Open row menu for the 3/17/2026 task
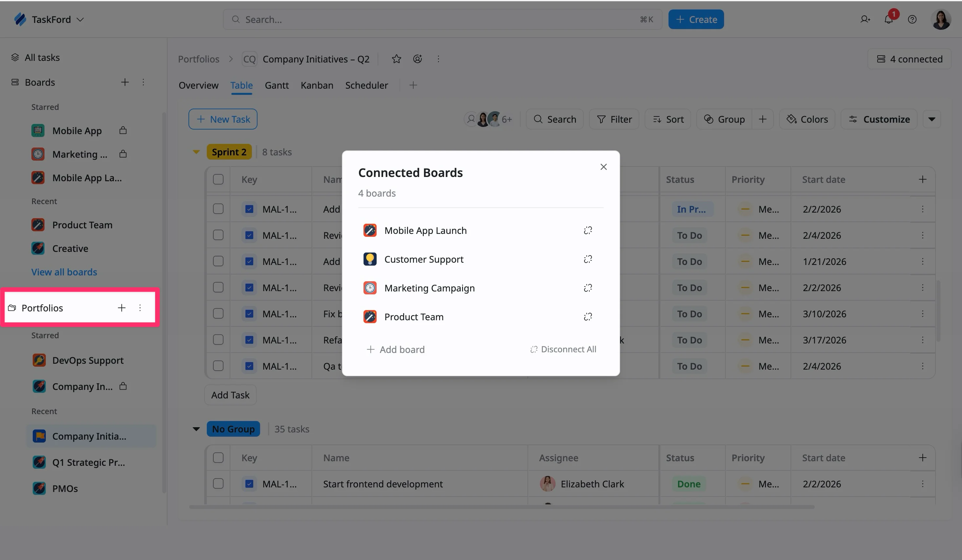The width and height of the screenshot is (962, 560). (922, 340)
